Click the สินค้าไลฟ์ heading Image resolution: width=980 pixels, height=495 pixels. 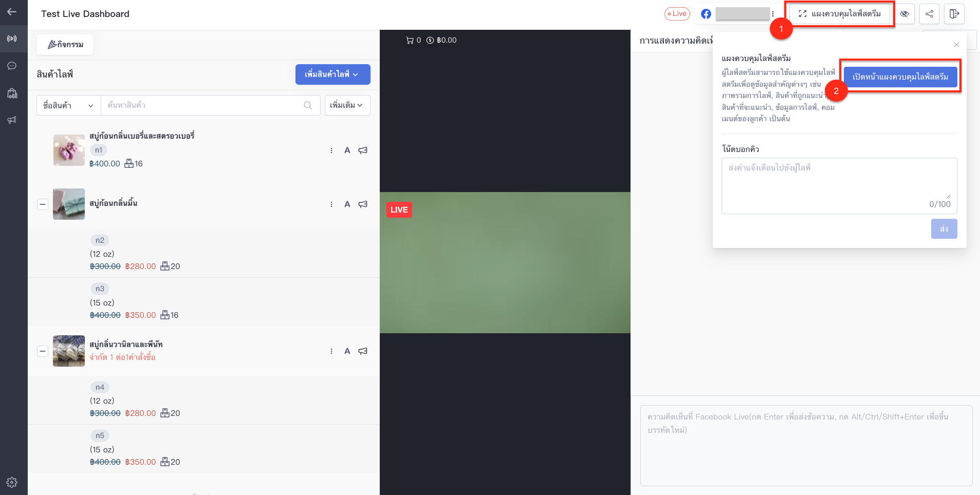point(55,74)
